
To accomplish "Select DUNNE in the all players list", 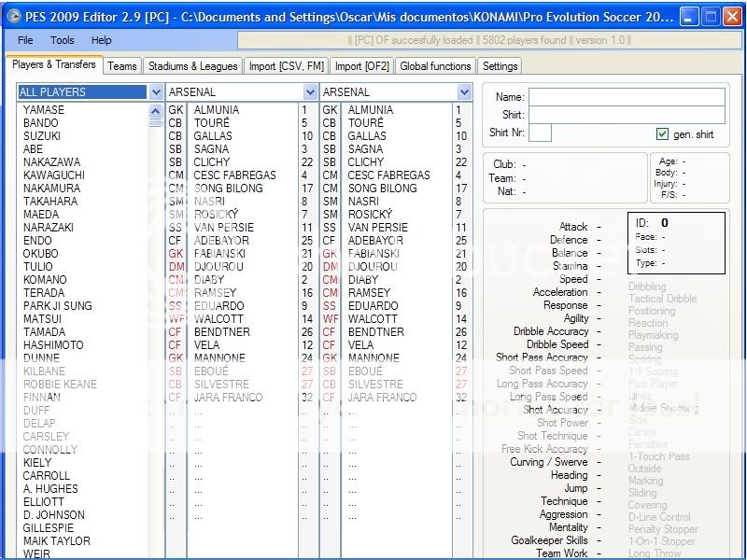I will pos(41,358).
